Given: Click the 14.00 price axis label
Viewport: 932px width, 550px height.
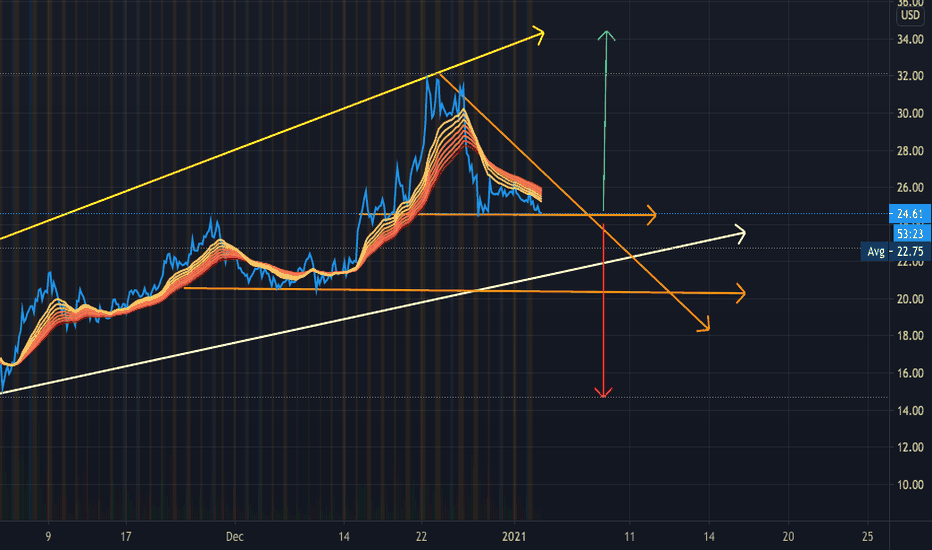Looking at the screenshot, I should pos(910,411).
